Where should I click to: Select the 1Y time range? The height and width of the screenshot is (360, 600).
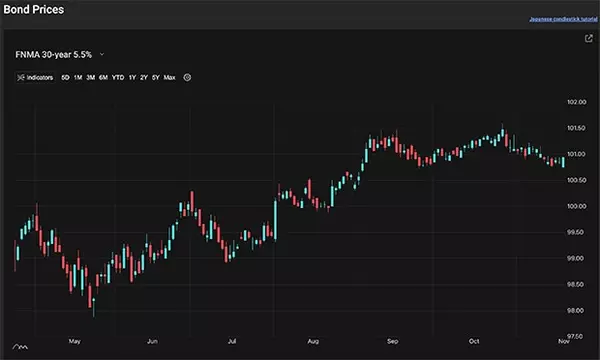tap(132, 77)
